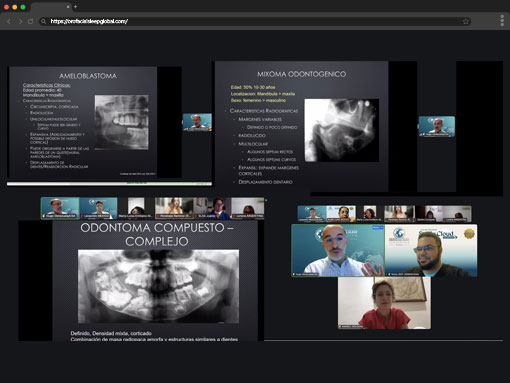
Task: Go back with the browser back arrow
Action: point(9,21)
